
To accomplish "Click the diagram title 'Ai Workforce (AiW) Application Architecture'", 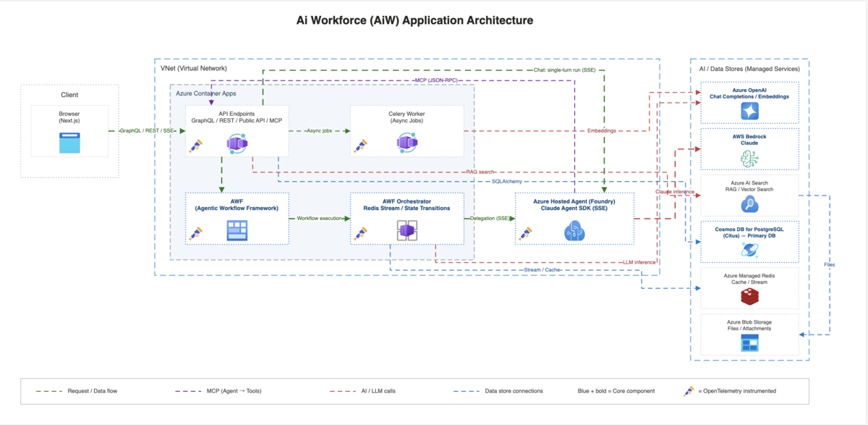I will pos(415,20).
